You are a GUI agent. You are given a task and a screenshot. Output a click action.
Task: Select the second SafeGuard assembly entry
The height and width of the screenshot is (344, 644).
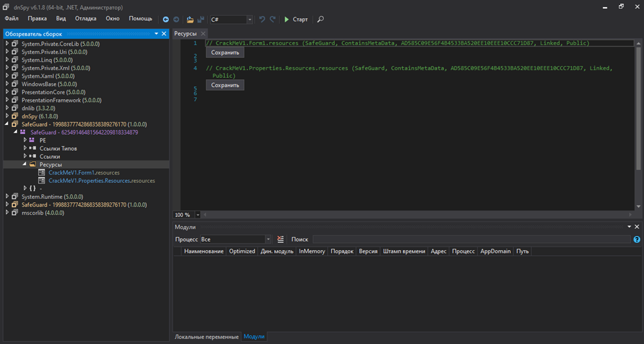click(x=84, y=204)
